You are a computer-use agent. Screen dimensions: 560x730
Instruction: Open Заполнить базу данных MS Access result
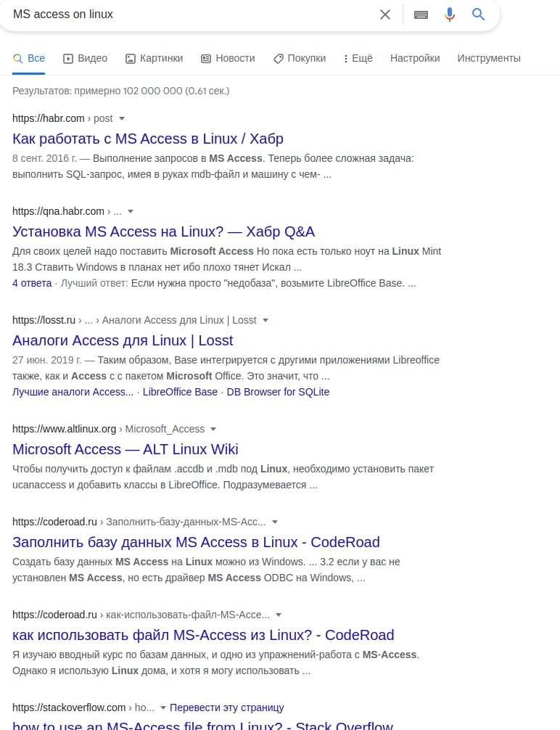point(196,542)
